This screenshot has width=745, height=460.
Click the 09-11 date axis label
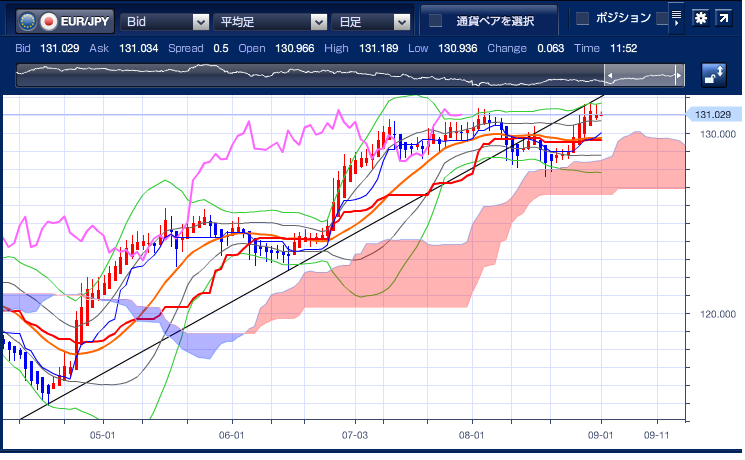coord(656,435)
